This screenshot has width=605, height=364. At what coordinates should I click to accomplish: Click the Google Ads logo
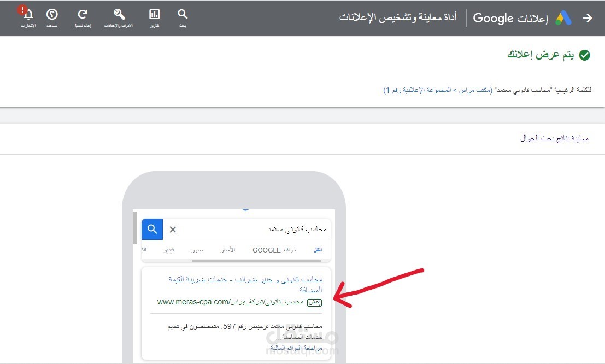[563, 17]
